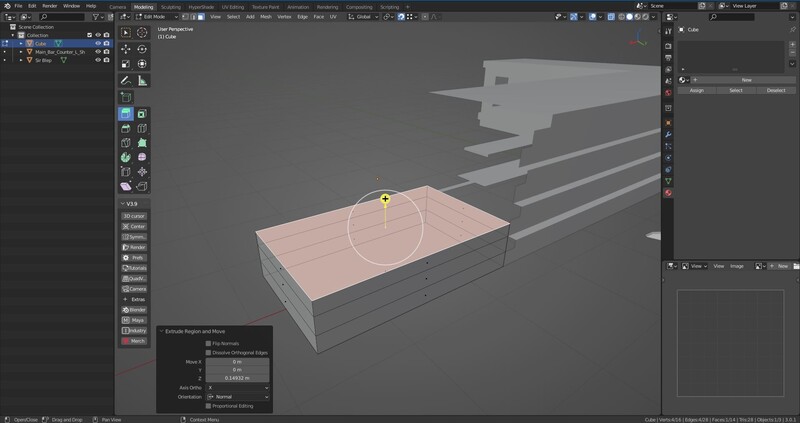Click the Assign material button

[696, 90]
